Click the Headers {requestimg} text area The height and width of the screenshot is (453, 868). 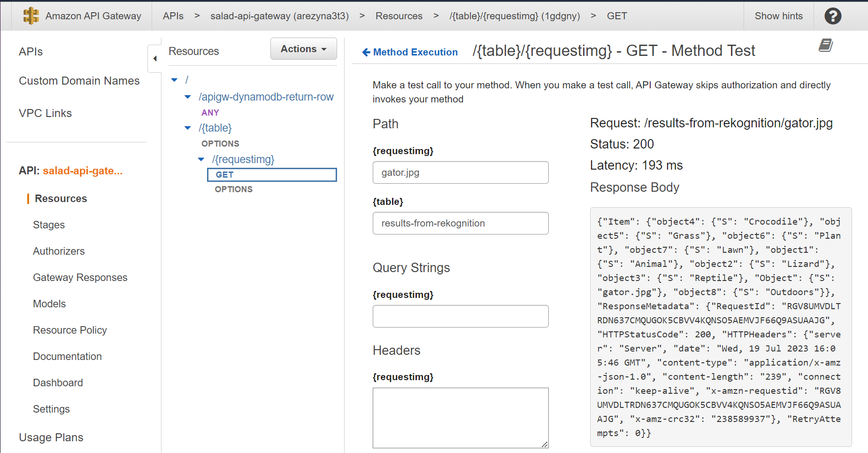click(460, 417)
